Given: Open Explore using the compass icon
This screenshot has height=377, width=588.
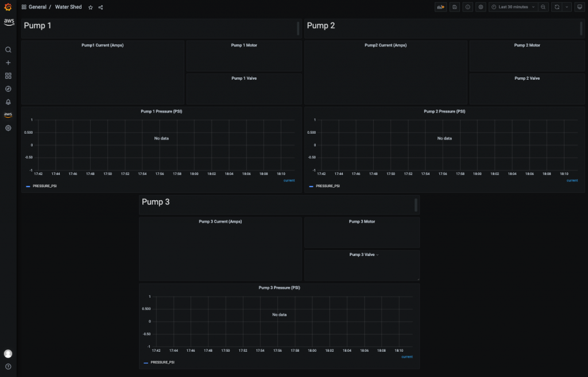Looking at the screenshot, I should (8, 88).
